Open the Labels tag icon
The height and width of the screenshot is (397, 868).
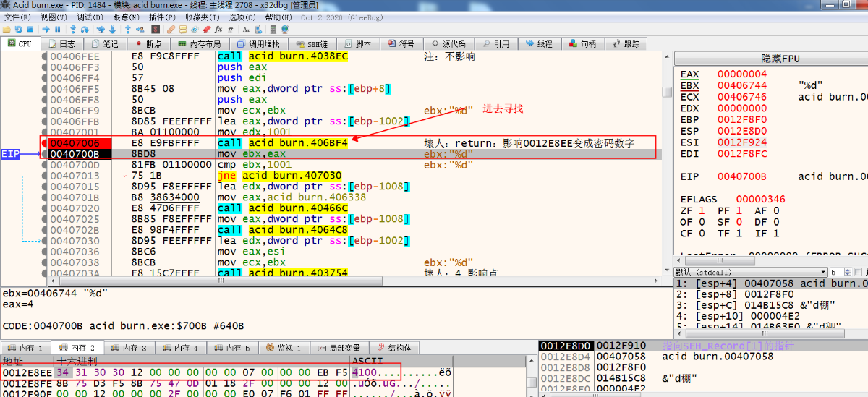pyautogui.click(x=195, y=30)
